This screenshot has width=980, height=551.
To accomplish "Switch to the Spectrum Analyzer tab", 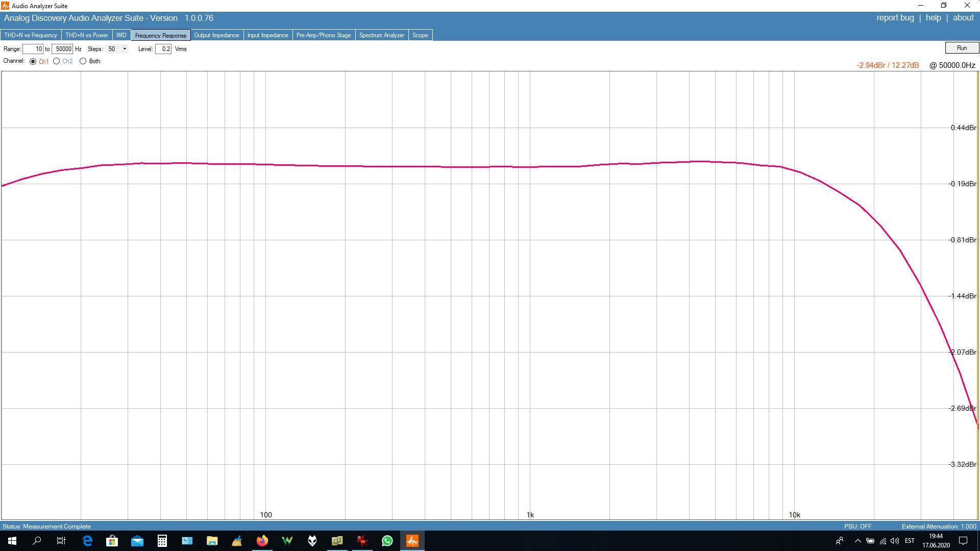I will 381,35.
